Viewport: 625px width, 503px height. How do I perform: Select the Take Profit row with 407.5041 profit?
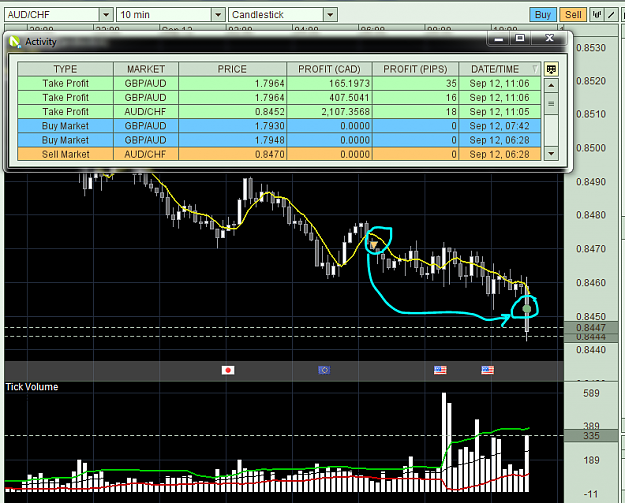tap(279, 98)
